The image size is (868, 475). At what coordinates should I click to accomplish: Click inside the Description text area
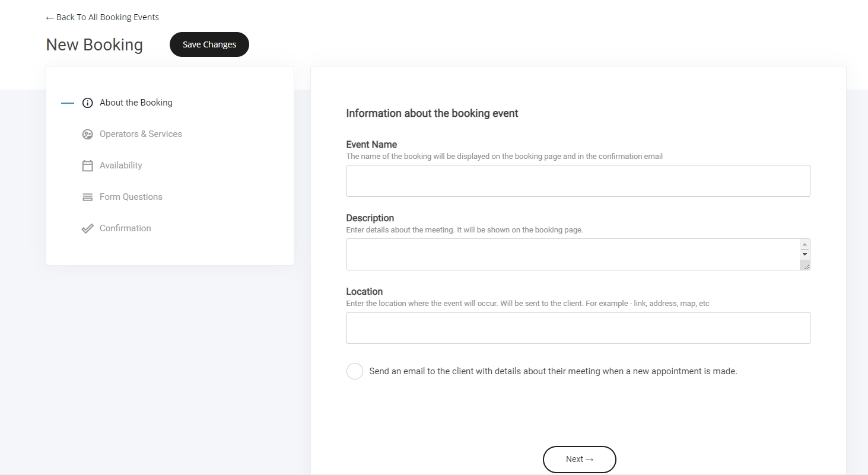(572, 254)
